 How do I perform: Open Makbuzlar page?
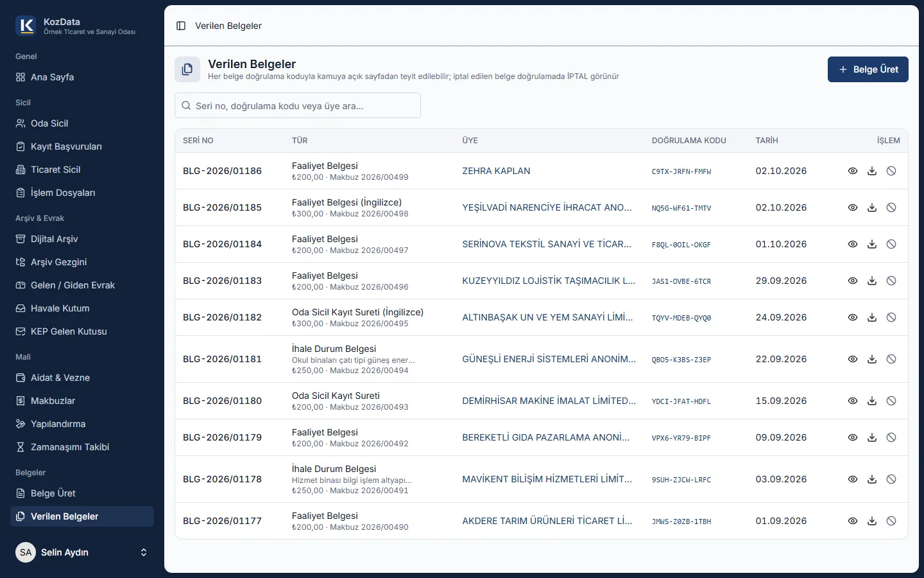coord(82,401)
